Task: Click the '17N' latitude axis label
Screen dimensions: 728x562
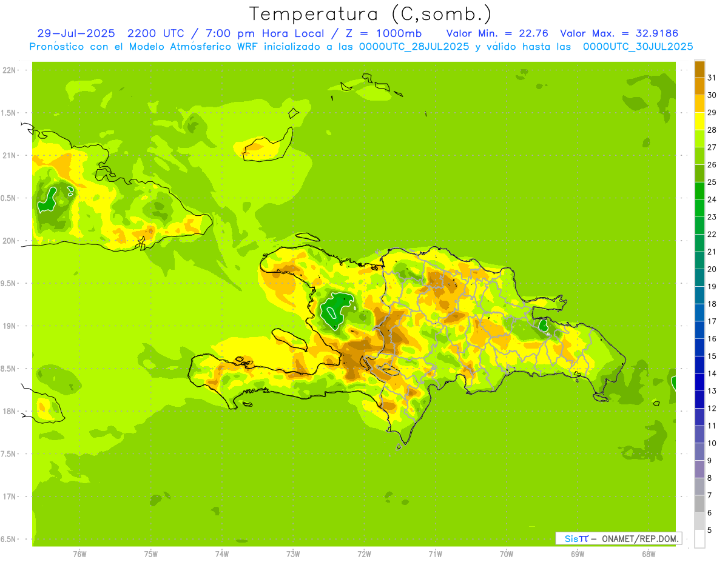Action: click(x=8, y=497)
